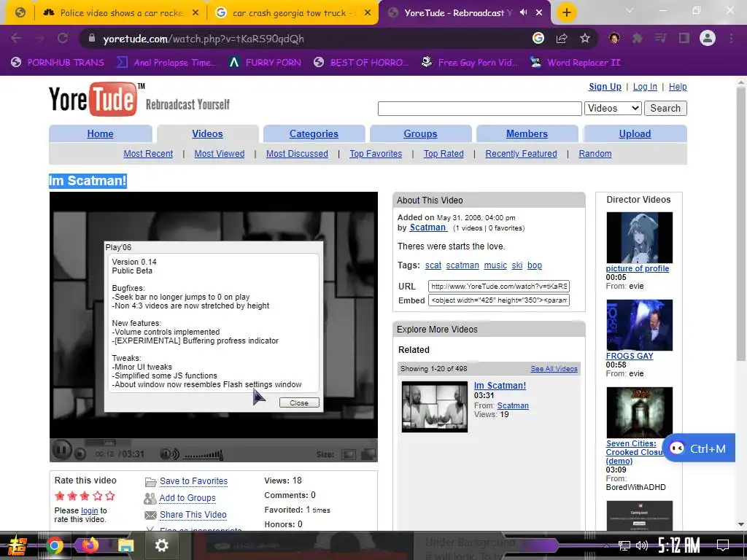Click the site search text field
747x560 pixels.
pyautogui.click(x=480, y=109)
